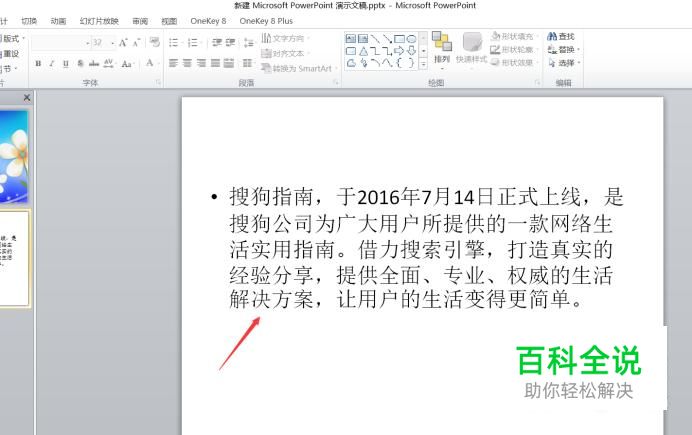This screenshot has width=692, height=435.
Task: Toggle Italic formatting button
Action: [52, 64]
